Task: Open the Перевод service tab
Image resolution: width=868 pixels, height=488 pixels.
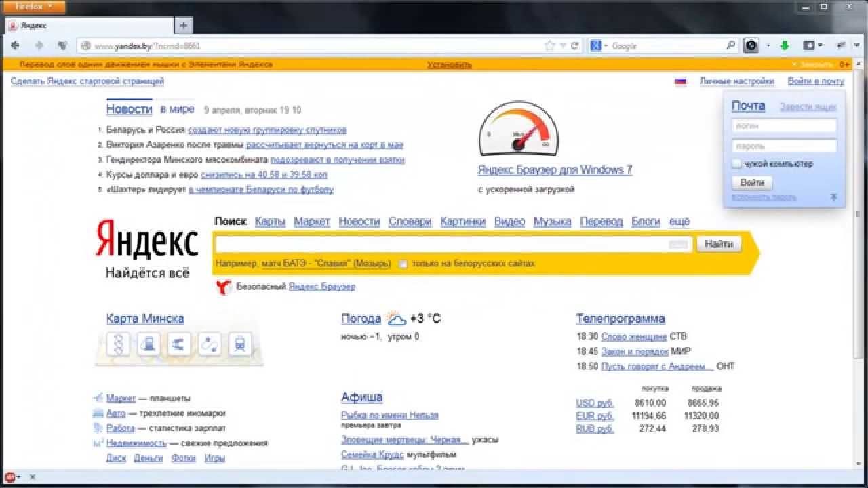Action: pyautogui.click(x=601, y=222)
